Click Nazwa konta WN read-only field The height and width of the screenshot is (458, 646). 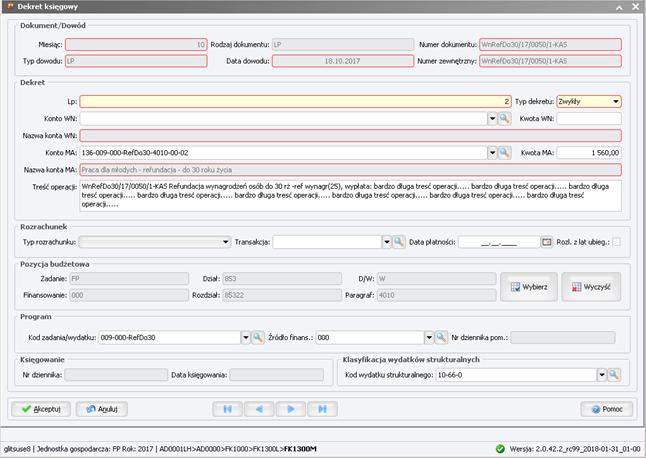point(351,136)
